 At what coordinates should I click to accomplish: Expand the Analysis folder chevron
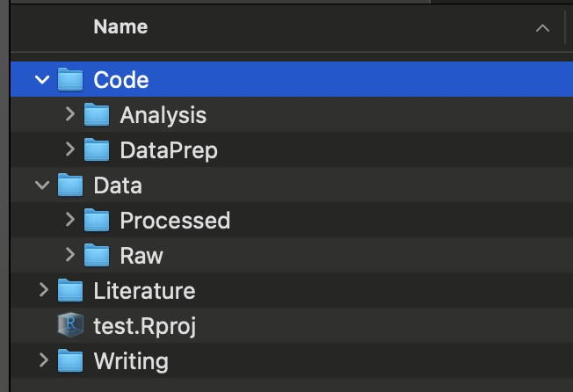69,115
